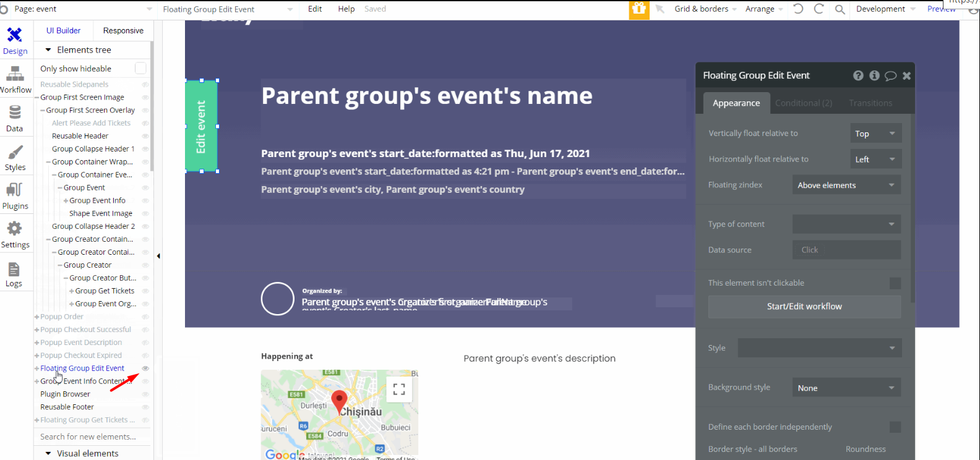Viewport: 980px width, 460px height.
Task: Open the Style dropdown
Action: 820,348
